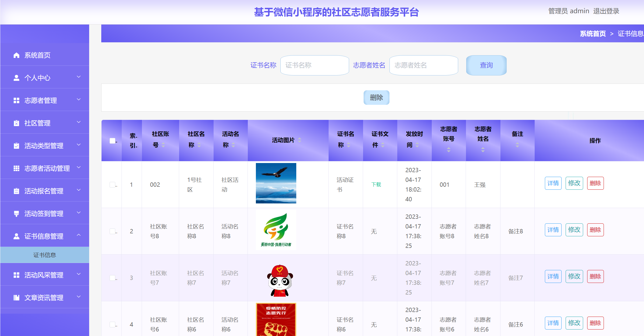This screenshot has height=336, width=644.
Task: Click 系统首页 in the breadcrumb
Action: pos(593,33)
